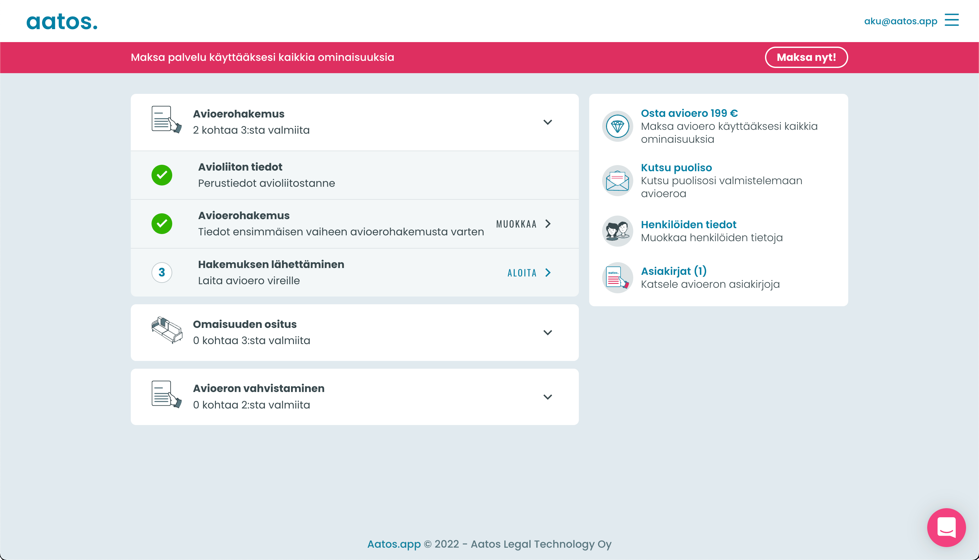Image resolution: width=979 pixels, height=560 pixels.
Task: Open Osta avioero 199 € link
Action: (x=689, y=113)
